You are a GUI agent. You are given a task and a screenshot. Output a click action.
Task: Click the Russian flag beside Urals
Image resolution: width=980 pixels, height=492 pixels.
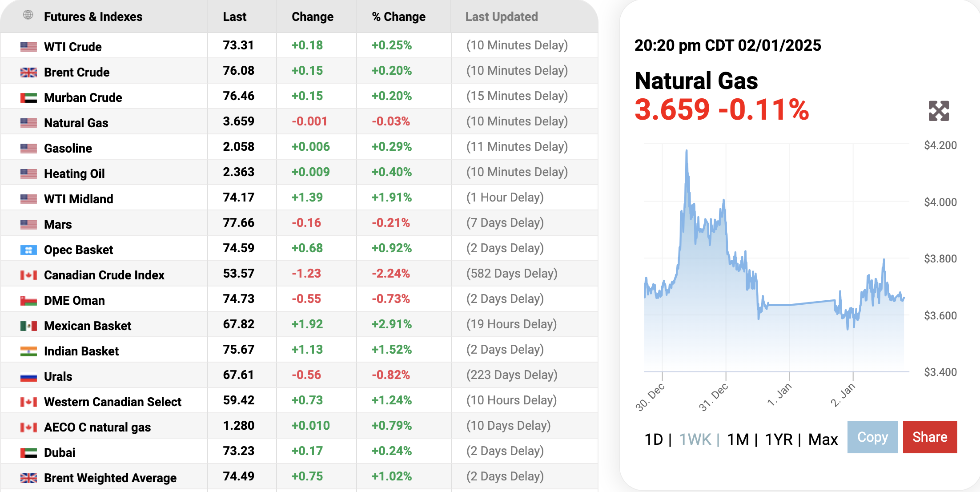(x=28, y=377)
